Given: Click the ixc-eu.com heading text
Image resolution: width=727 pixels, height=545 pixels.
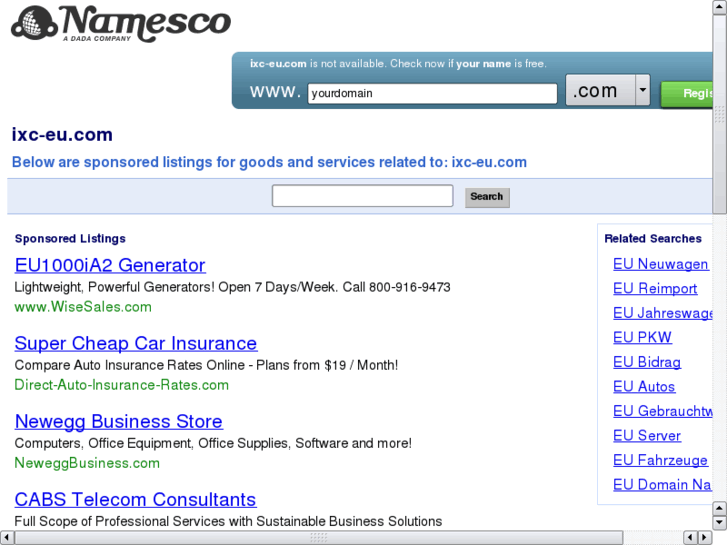Looking at the screenshot, I should pos(62,135).
